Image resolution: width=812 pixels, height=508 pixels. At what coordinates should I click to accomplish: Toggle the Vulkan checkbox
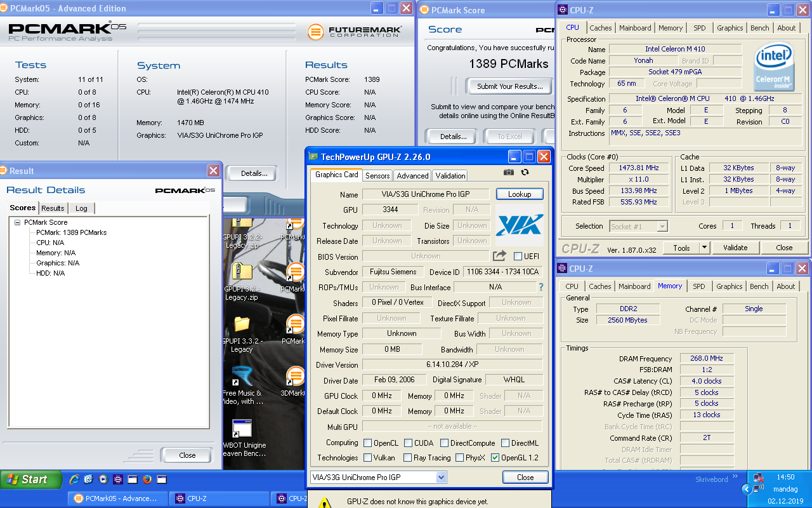[x=367, y=457]
